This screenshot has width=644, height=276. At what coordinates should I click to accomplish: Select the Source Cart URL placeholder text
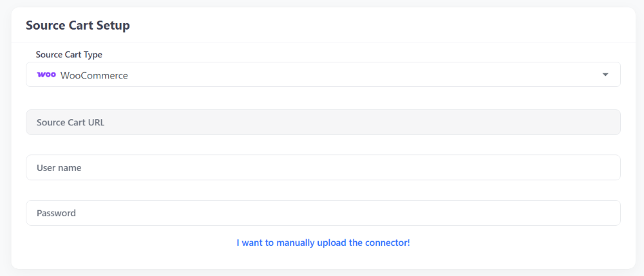click(70, 122)
